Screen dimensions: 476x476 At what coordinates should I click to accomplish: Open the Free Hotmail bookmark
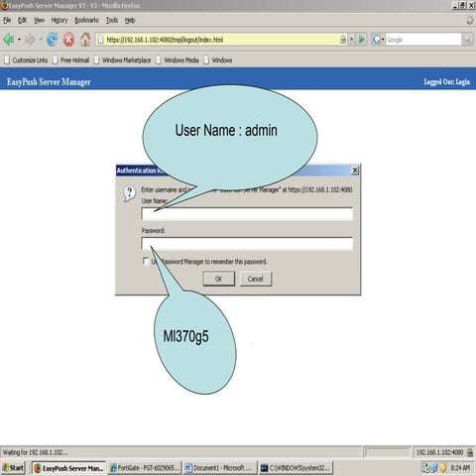point(71,60)
